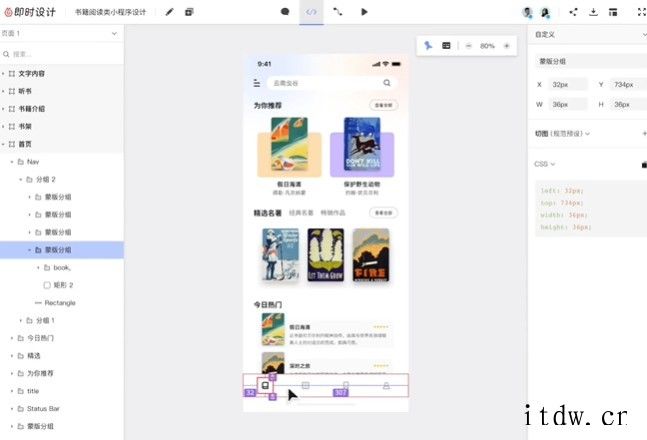Collapse the Nav group arrow

point(12,162)
